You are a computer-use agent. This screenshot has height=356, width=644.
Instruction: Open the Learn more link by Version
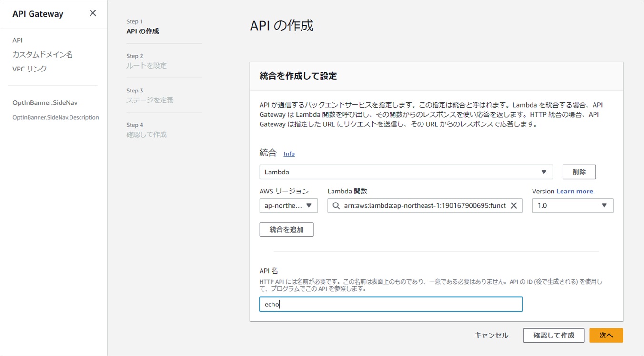tap(575, 191)
